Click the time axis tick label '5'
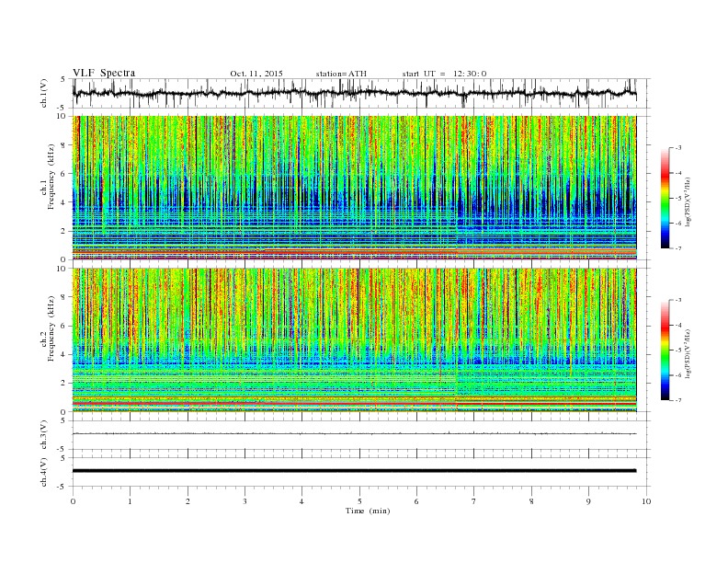728x563 pixels. (x=359, y=501)
